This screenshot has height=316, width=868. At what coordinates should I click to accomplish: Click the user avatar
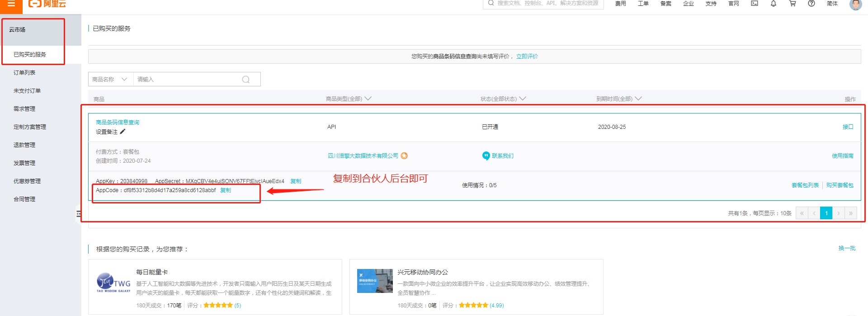coord(855,4)
